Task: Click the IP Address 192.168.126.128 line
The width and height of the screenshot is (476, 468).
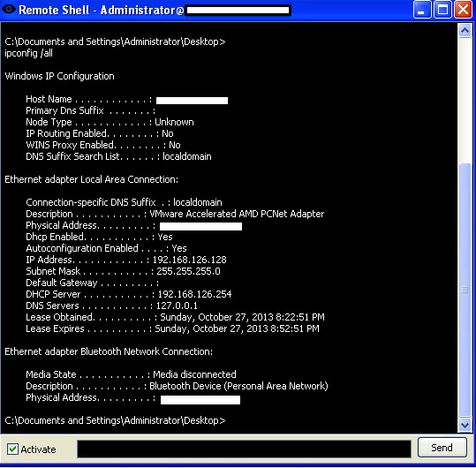Action: (x=126, y=260)
